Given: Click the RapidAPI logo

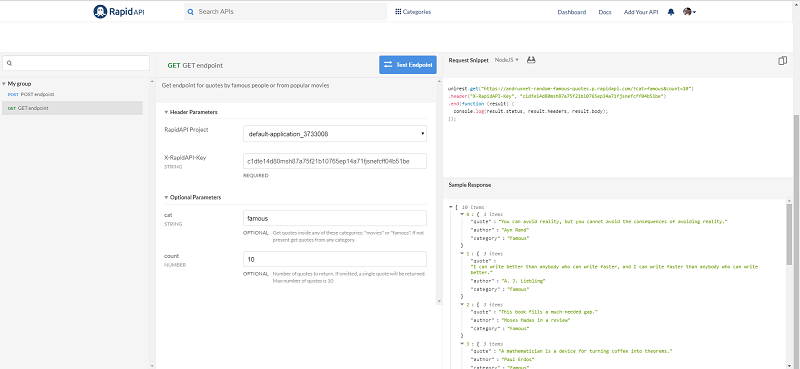Looking at the screenshot, I should coord(119,12).
